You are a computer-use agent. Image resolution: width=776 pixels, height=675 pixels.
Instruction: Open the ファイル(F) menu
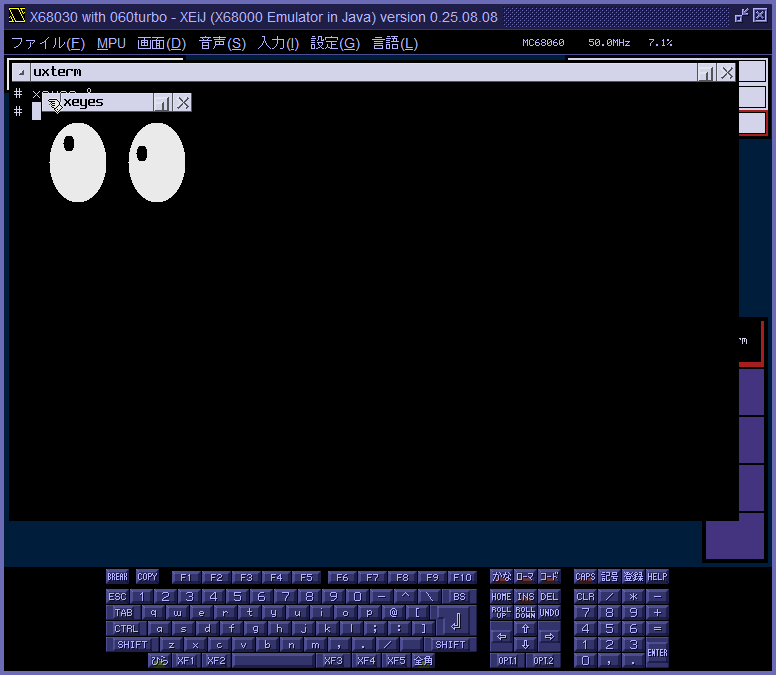click(x=48, y=43)
